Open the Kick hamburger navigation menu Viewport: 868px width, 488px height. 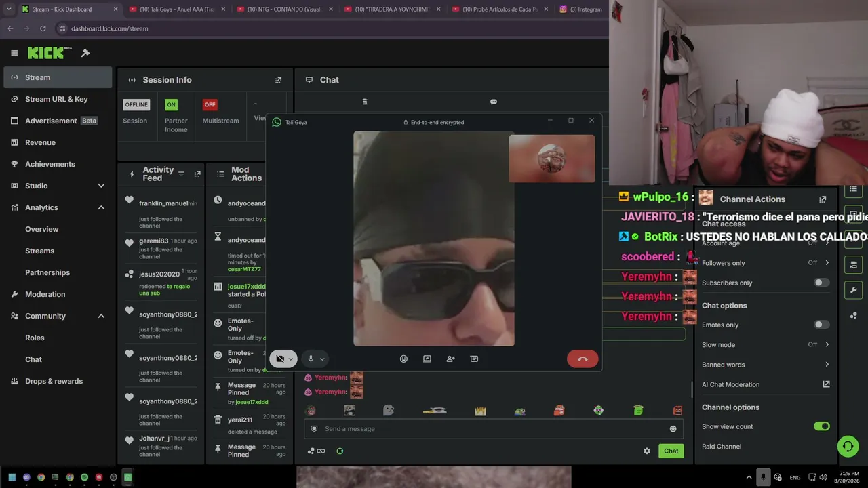14,53
